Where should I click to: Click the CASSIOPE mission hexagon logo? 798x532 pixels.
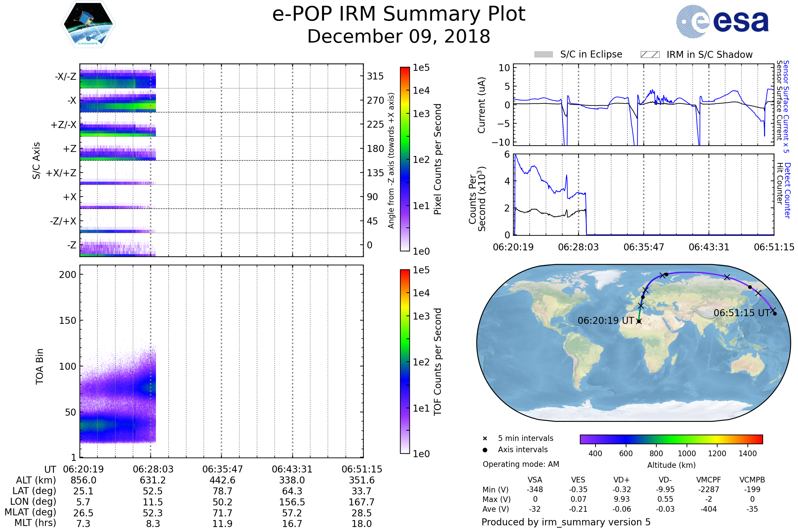pos(88,24)
